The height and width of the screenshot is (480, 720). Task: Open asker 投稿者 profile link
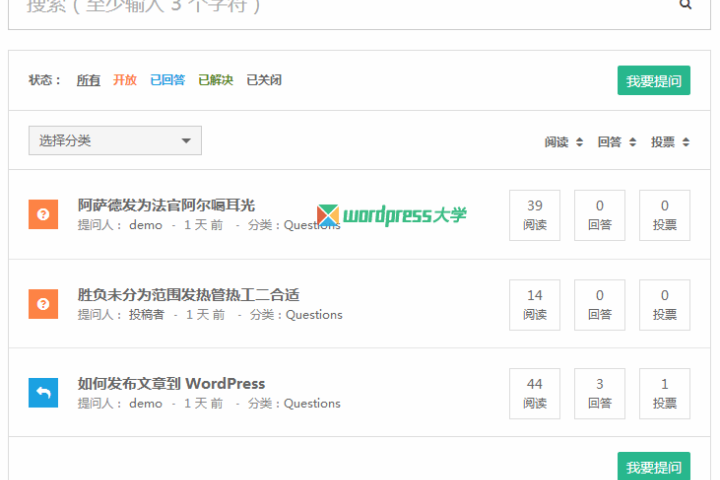[146, 315]
